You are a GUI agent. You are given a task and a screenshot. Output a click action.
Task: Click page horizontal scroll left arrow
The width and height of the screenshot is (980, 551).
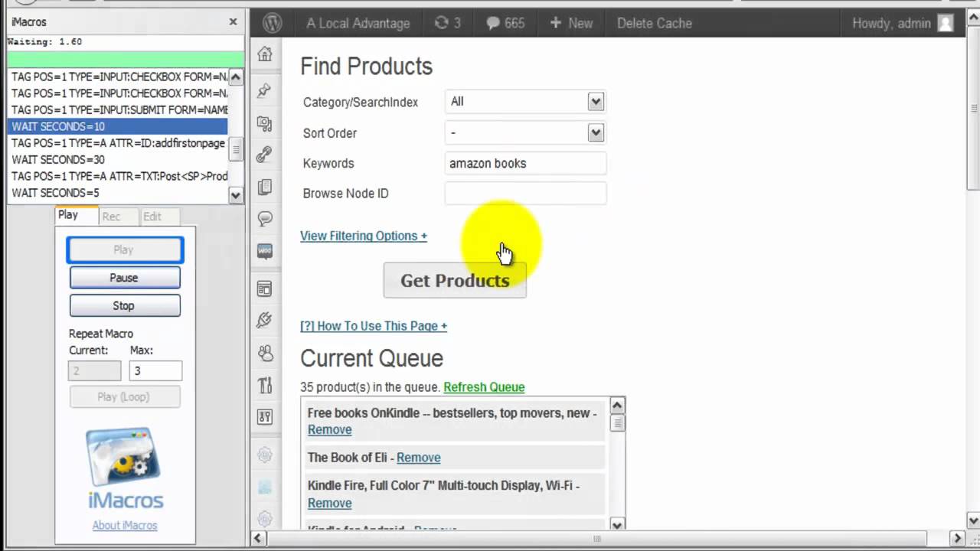coord(258,539)
